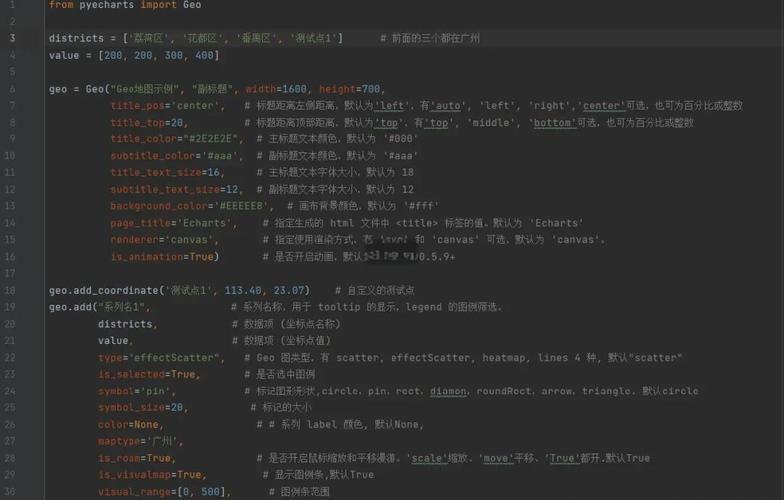Place cursor on "districts" assignment on line 3

[76, 38]
